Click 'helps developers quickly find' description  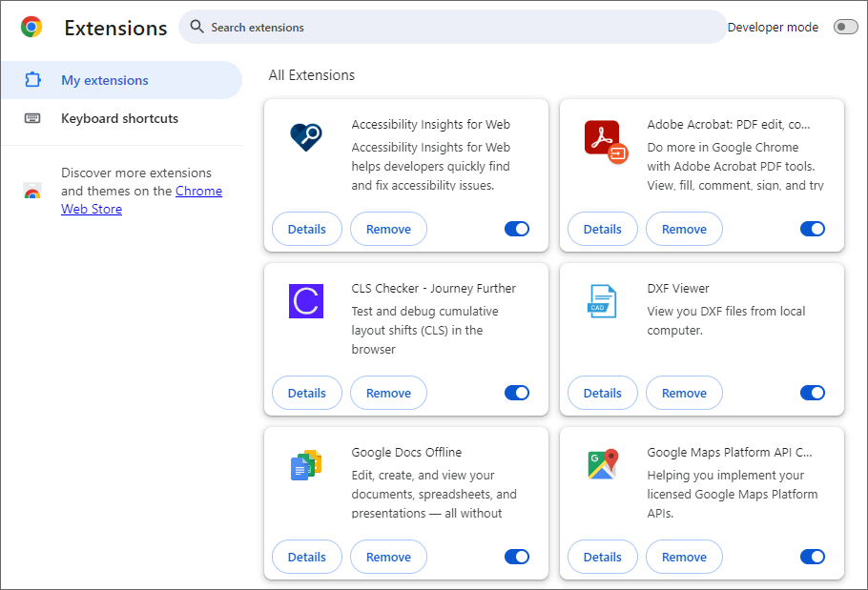[431, 167]
